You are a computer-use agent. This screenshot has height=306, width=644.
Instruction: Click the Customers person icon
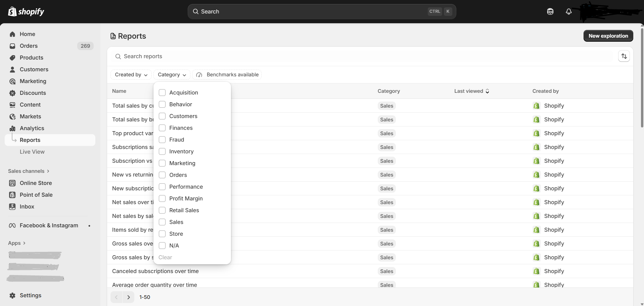pyautogui.click(x=12, y=69)
